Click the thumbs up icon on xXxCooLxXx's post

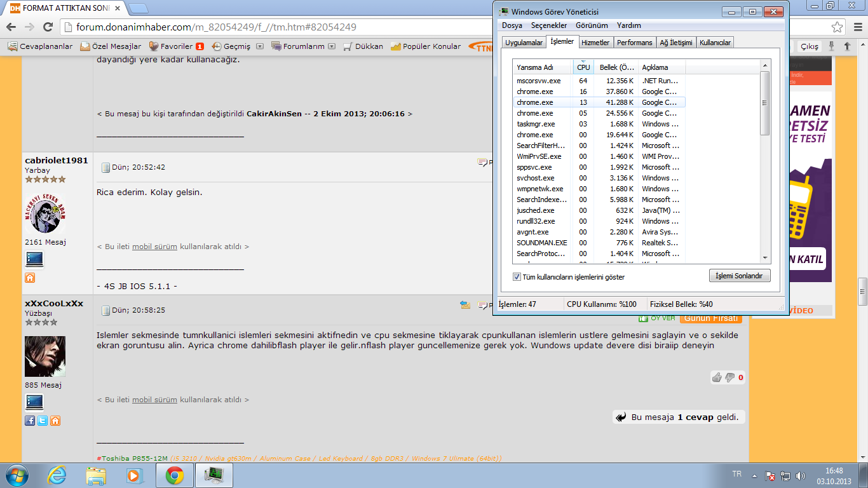tap(717, 377)
